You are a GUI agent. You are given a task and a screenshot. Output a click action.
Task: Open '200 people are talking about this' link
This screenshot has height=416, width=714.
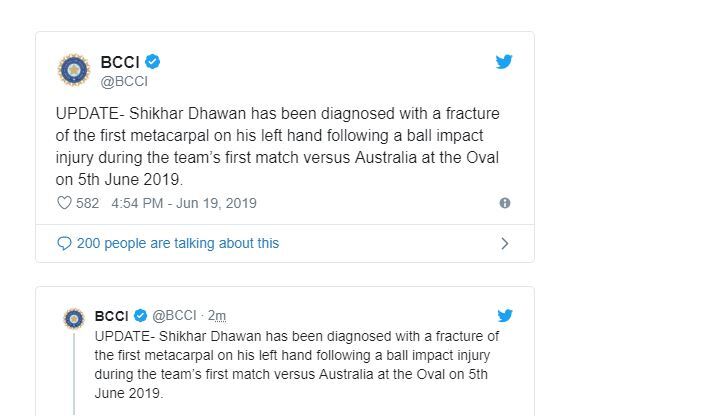(x=178, y=244)
